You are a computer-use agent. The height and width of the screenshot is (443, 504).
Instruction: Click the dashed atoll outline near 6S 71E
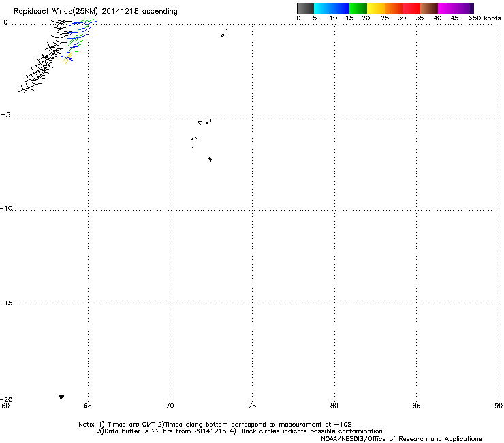[193, 142]
